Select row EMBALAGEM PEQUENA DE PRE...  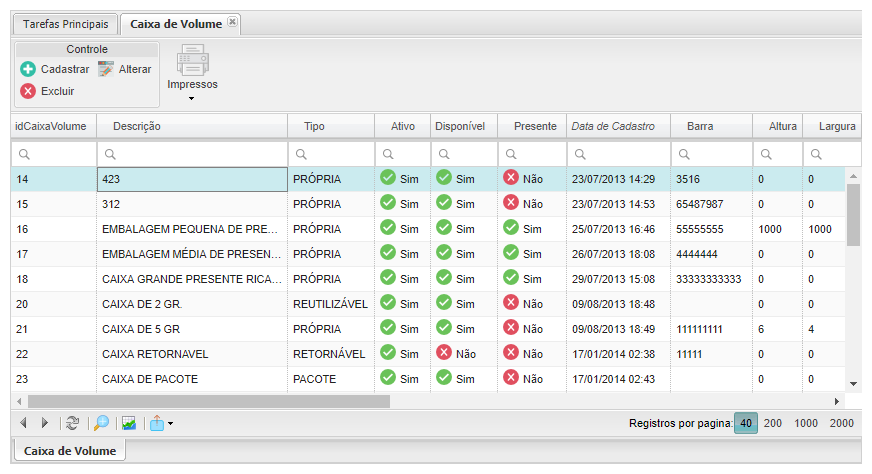coord(428,229)
